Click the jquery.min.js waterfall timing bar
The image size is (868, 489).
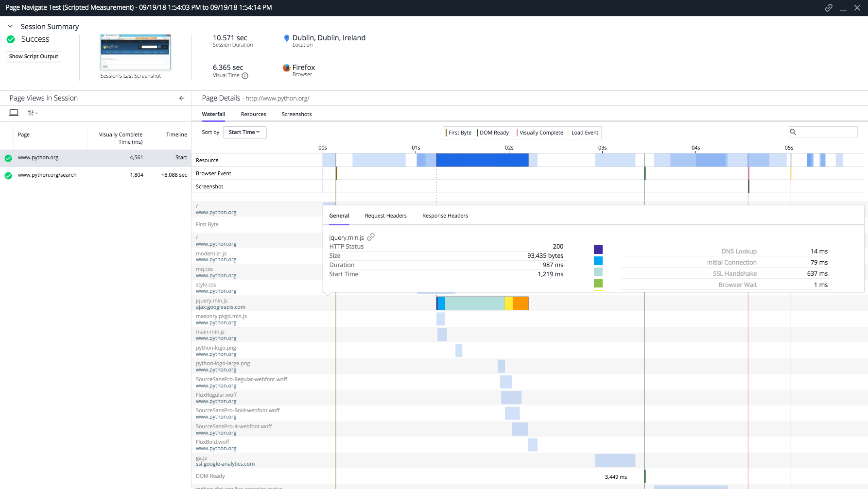[x=482, y=304]
